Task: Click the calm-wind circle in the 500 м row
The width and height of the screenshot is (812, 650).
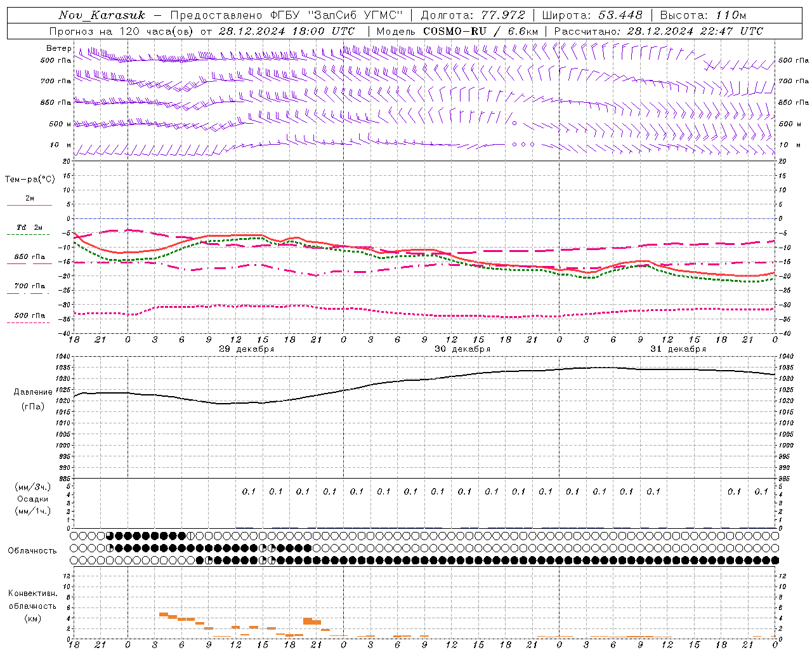Action: 514,123
